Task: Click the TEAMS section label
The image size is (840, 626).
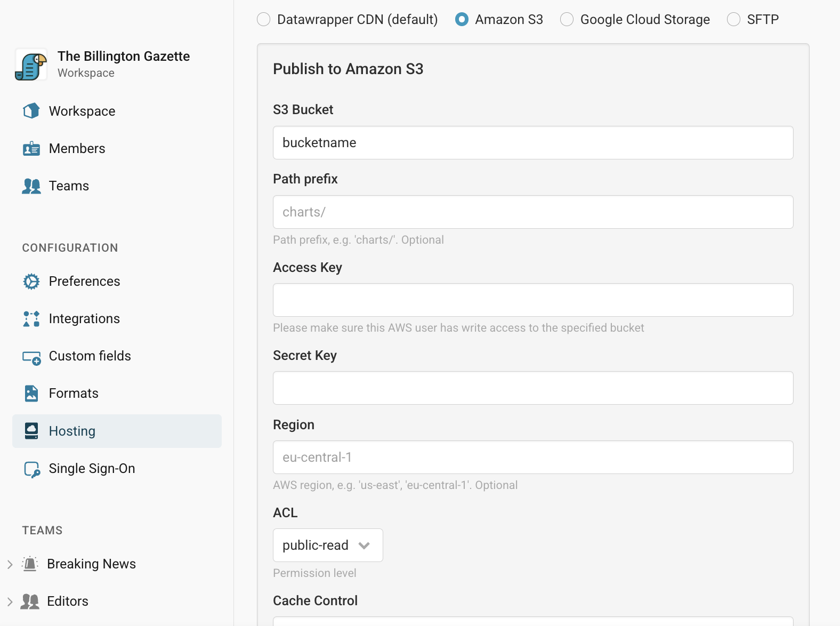Action: [42, 530]
